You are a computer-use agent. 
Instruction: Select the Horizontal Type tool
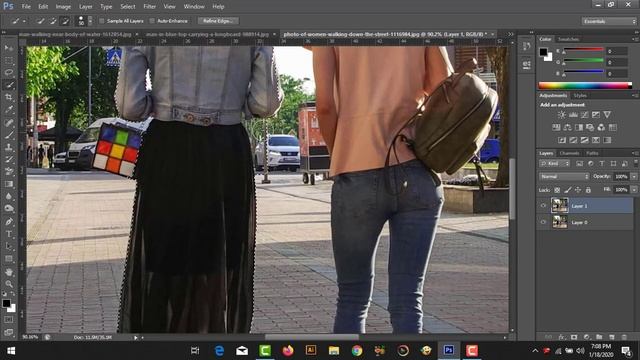(x=9, y=234)
